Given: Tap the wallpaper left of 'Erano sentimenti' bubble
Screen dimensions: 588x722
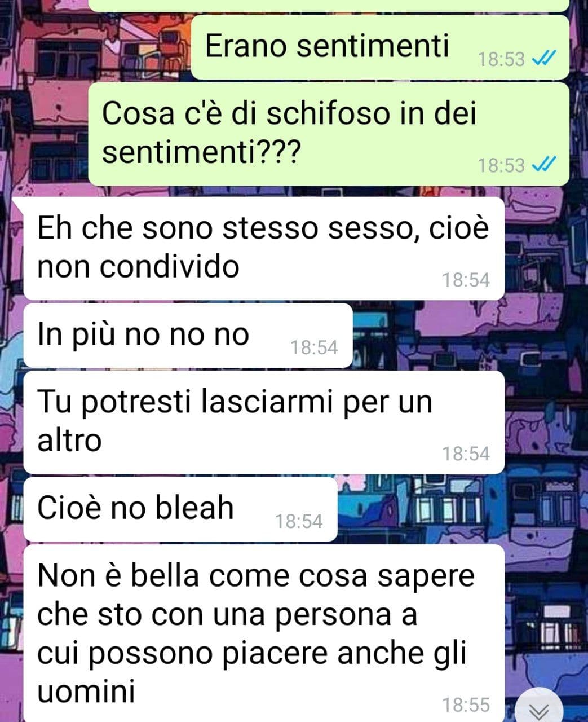Looking at the screenshot, I should click(96, 47).
